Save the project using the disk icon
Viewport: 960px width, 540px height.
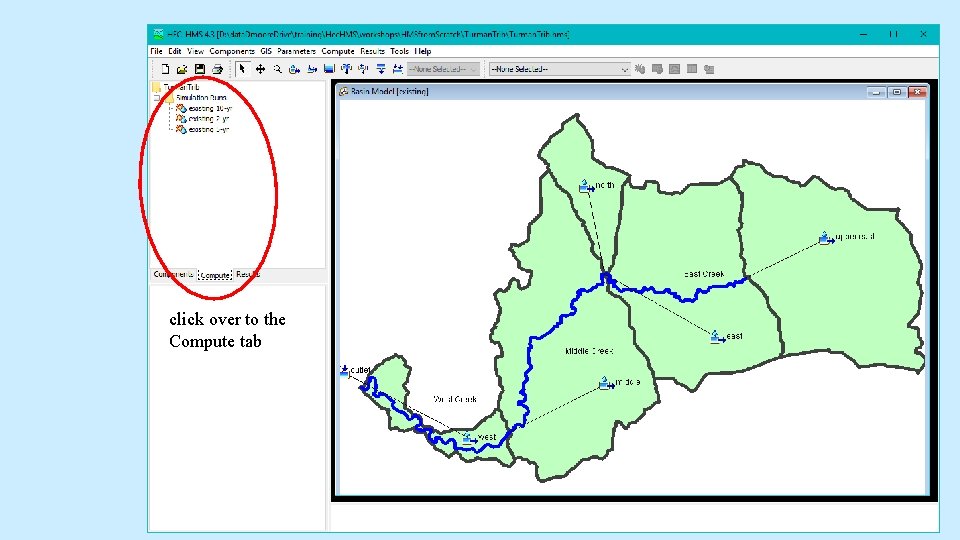pos(200,69)
